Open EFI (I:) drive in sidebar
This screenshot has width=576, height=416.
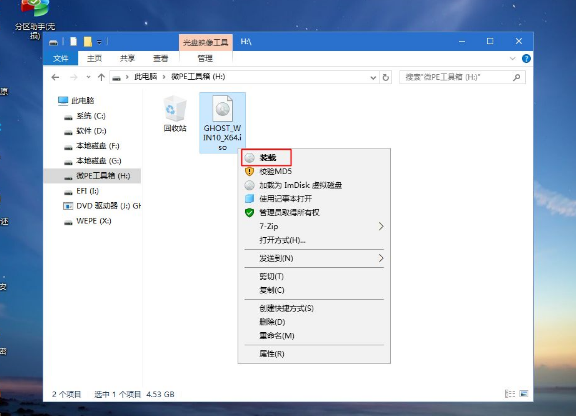click(x=87, y=191)
